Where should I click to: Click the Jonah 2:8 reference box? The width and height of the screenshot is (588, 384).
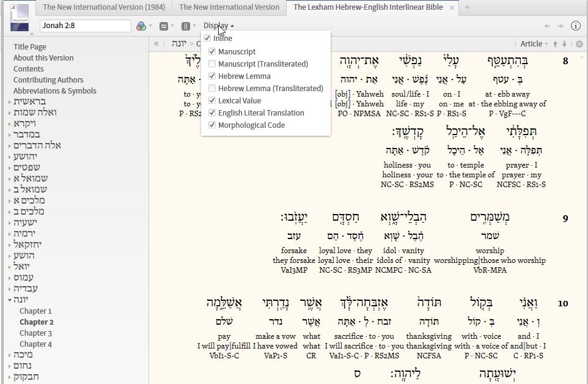click(x=85, y=26)
